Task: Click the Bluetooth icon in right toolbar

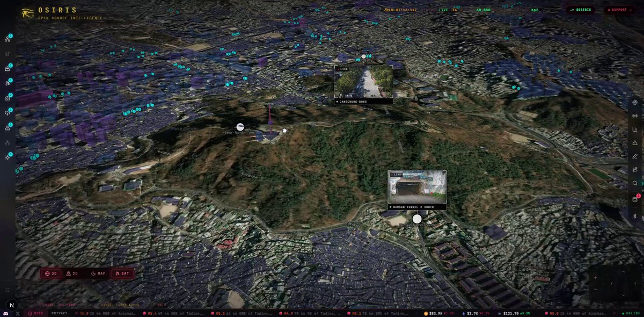Action: [x=635, y=215]
